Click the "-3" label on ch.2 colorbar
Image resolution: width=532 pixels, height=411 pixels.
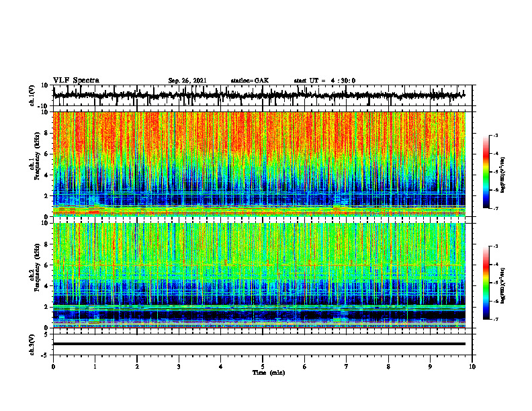pos(495,246)
